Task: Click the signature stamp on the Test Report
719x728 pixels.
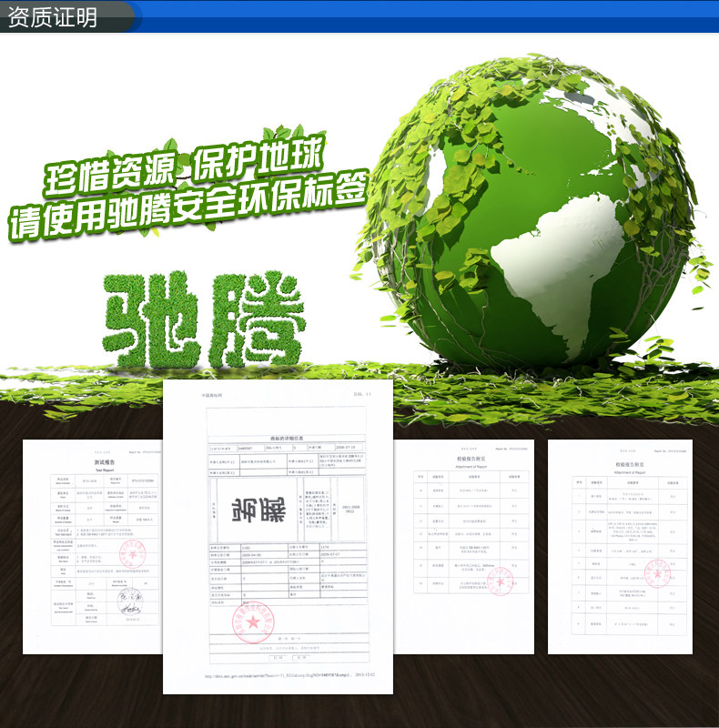Action: coord(129,602)
